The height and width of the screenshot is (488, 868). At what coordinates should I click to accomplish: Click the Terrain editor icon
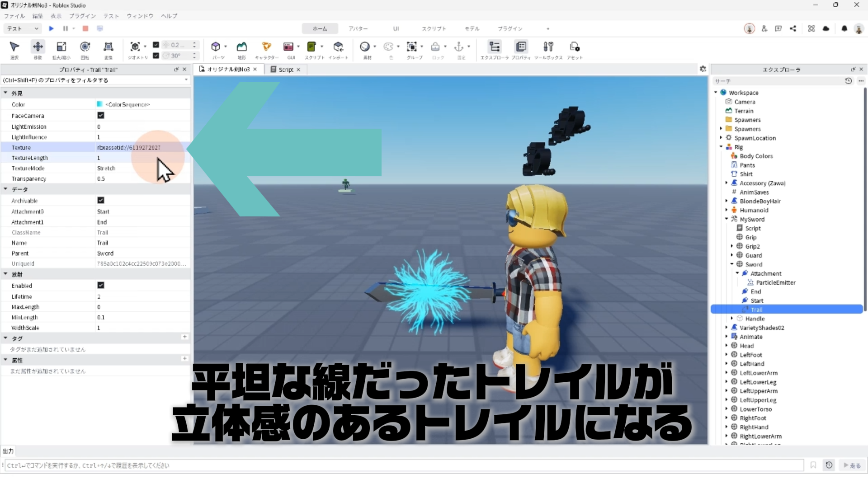pos(242,47)
